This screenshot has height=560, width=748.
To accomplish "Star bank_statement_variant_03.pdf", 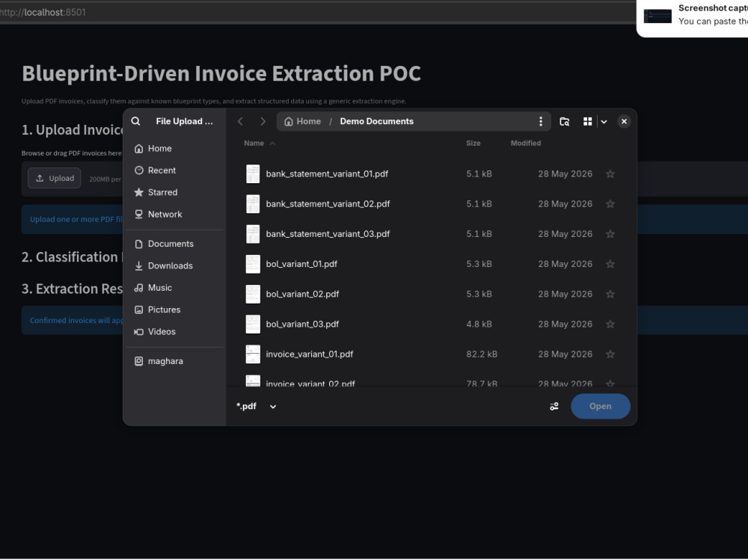I will tap(610, 234).
